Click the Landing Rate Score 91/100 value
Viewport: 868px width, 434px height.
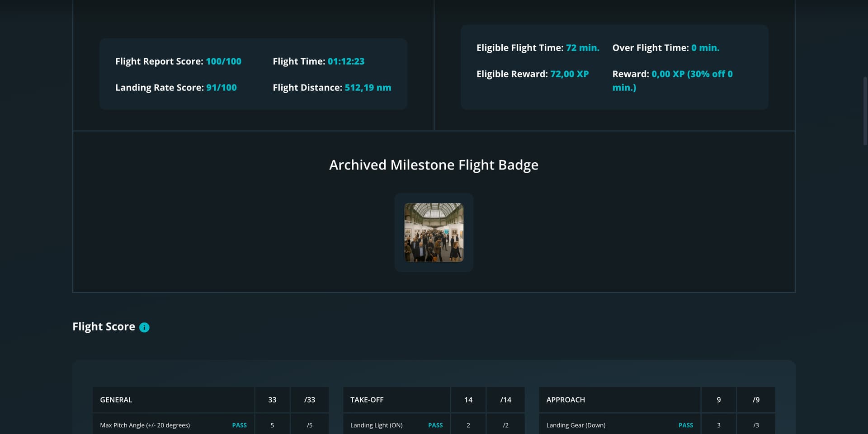[x=221, y=88]
